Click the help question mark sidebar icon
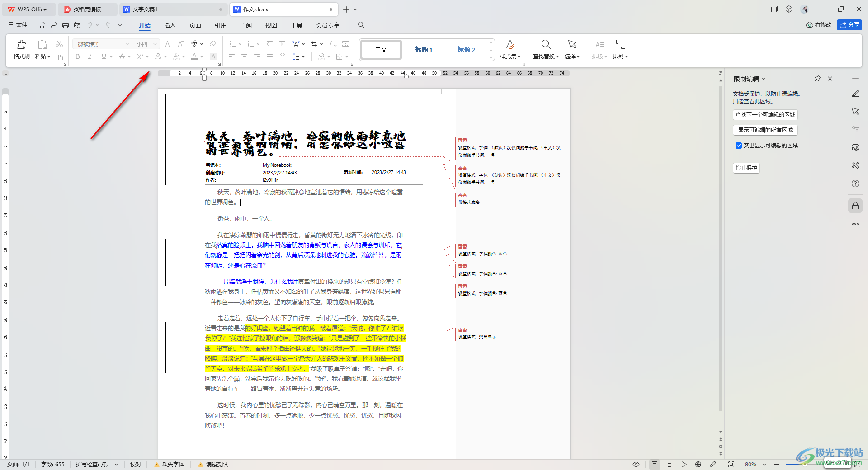Screen dimensions: 868x470 [x=855, y=183]
